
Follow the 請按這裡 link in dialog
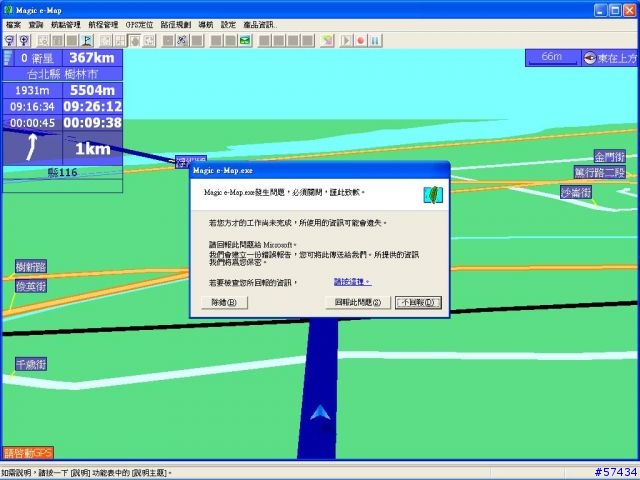pos(352,282)
